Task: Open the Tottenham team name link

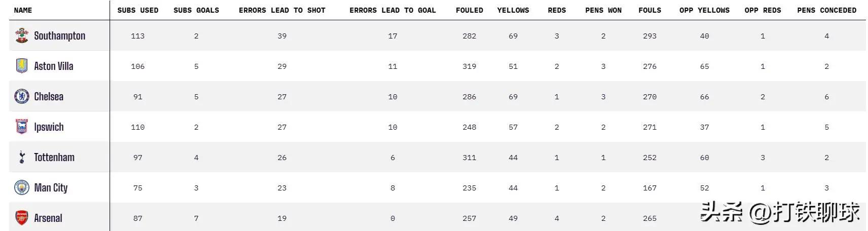Action: [x=54, y=157]
